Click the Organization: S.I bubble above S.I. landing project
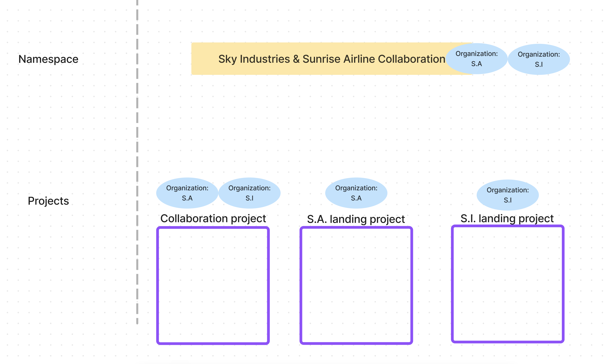Viewport: 612px width, 364px height. point(508,195)
